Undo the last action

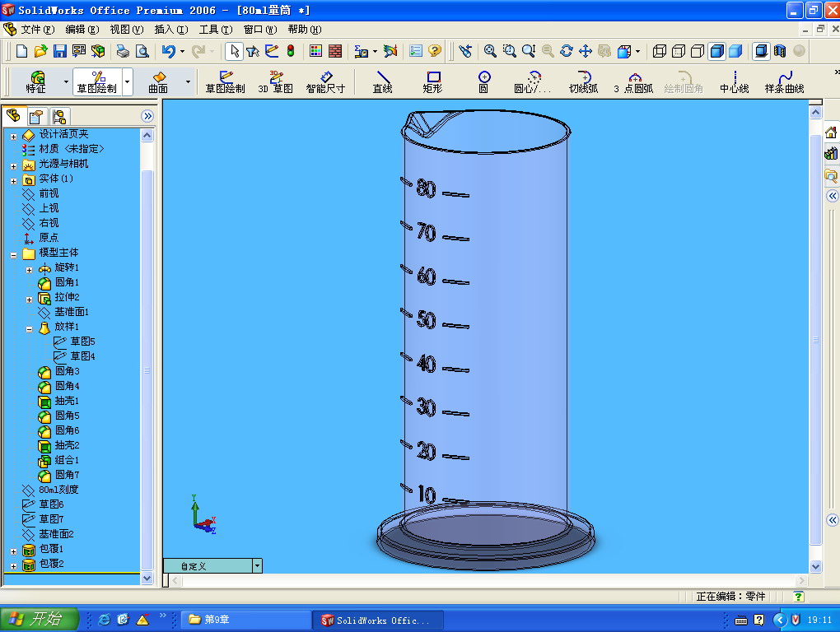point(169,51)
